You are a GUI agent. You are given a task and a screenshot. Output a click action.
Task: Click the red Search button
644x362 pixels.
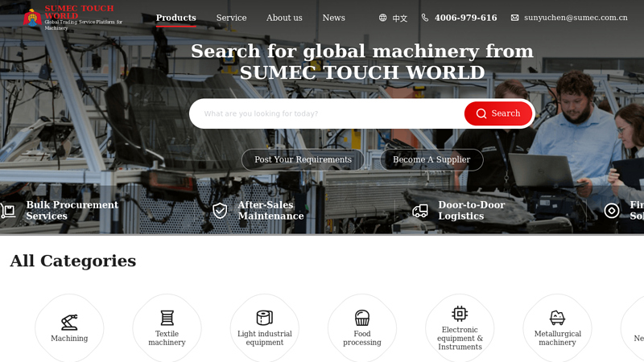point(498,113)
